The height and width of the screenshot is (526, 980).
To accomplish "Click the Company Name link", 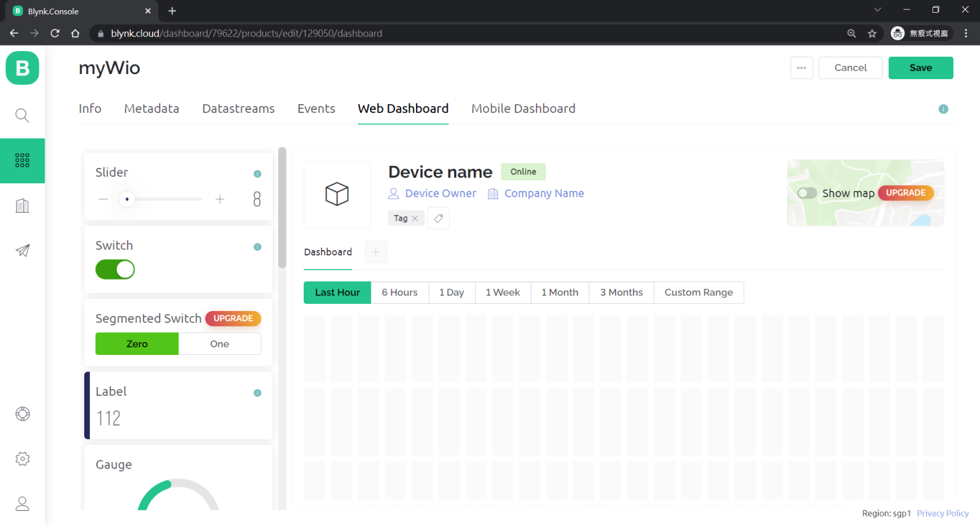I will (x=544, y=193).
